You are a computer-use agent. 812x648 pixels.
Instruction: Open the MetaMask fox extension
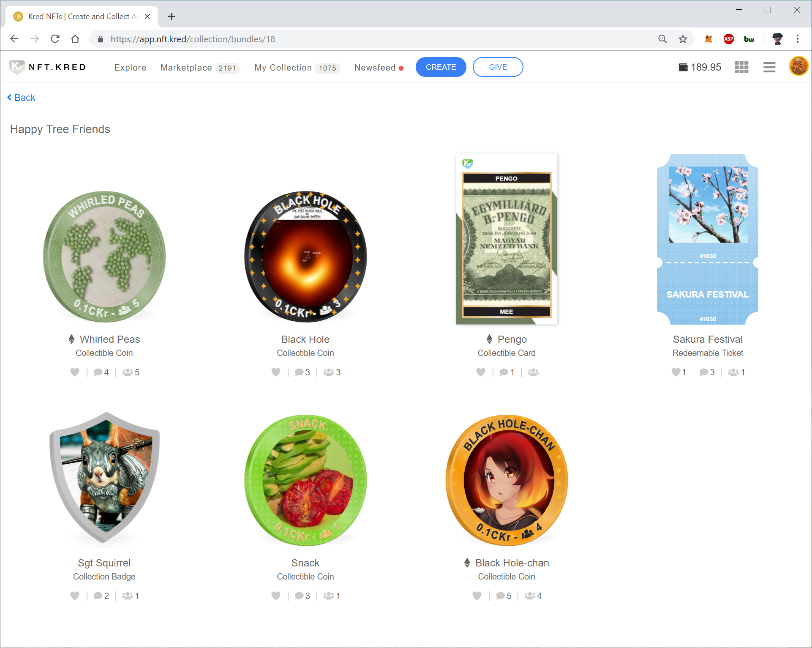(708, 39)
